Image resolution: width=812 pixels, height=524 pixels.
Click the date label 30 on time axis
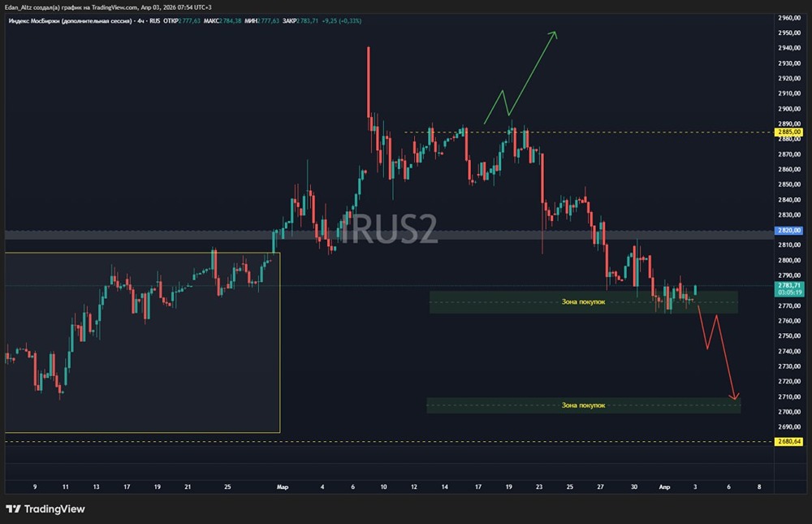pos(634,487)
